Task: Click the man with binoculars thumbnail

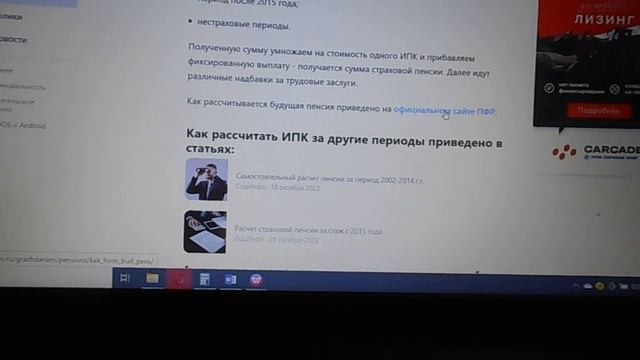Action: pos(207,179)
